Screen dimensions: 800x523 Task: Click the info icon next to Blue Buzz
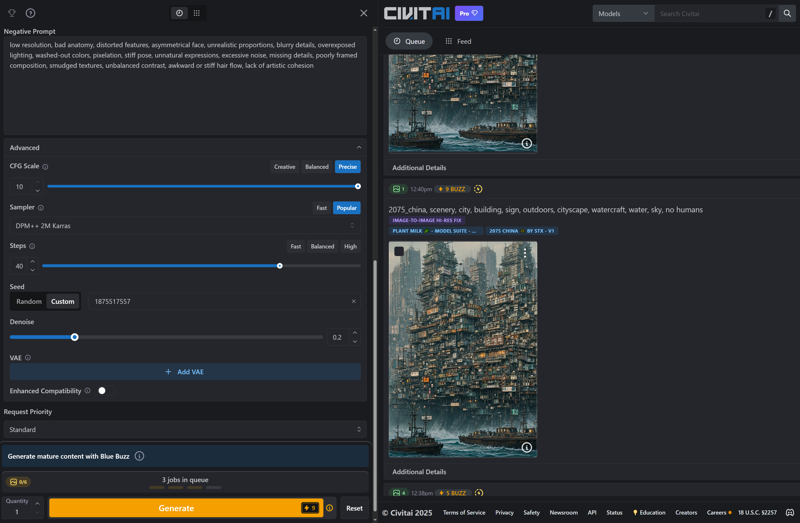coord(139,456)
